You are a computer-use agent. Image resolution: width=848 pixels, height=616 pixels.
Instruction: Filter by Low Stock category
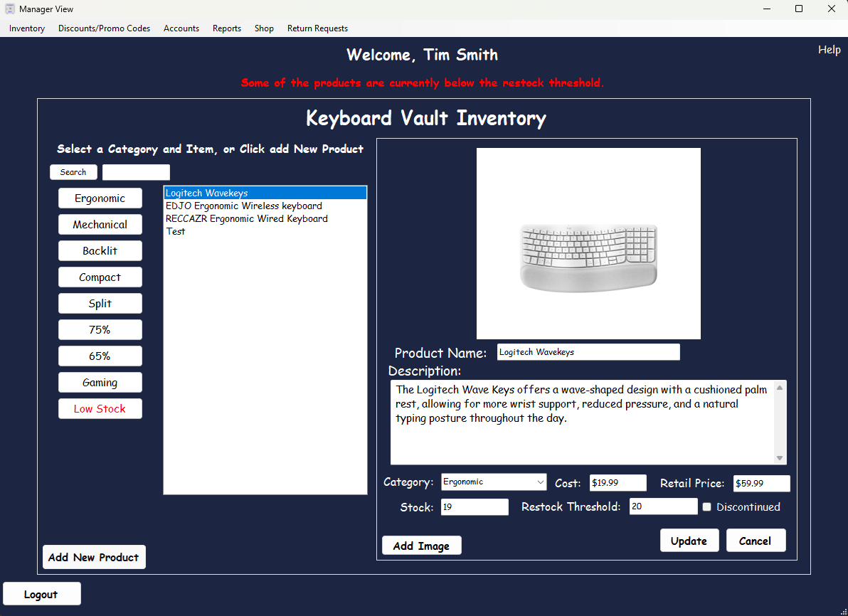point(100,409)
